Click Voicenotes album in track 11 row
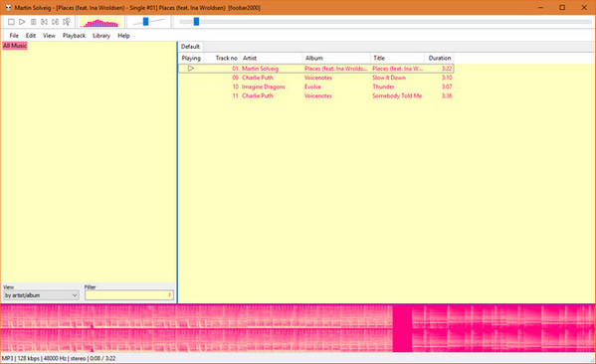 [318, 95]
